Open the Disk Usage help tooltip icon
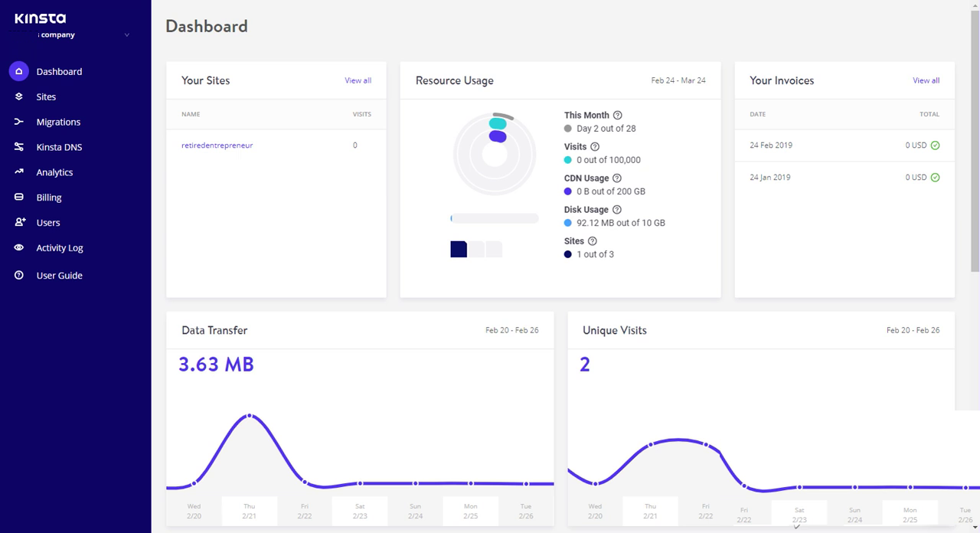The image size is (980, 533). [x=617, y=209]
